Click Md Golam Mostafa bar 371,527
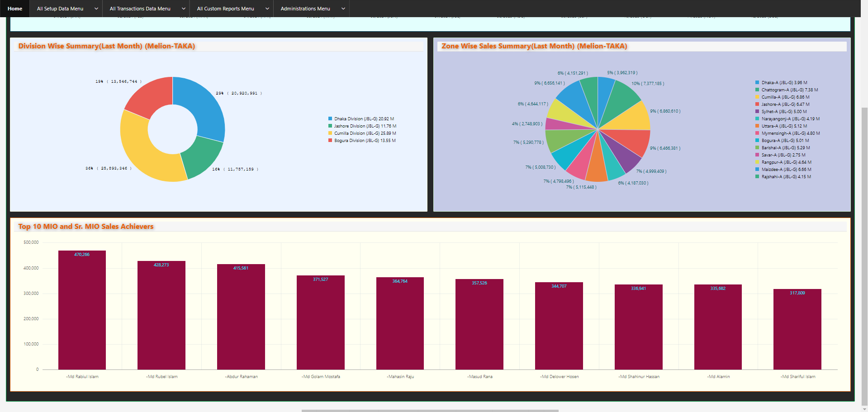The image size is (868, 412). pyautogui.click(x=321, y=322)
